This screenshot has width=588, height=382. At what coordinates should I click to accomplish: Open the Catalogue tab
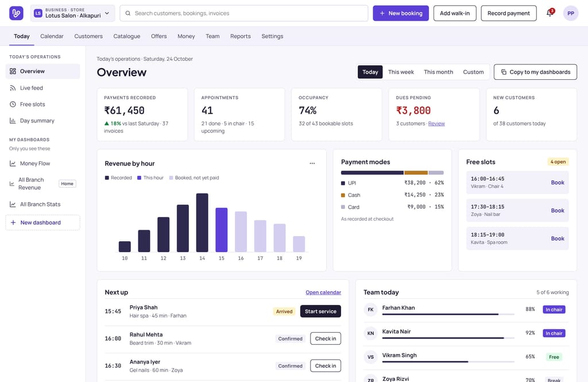click(127, 36)
